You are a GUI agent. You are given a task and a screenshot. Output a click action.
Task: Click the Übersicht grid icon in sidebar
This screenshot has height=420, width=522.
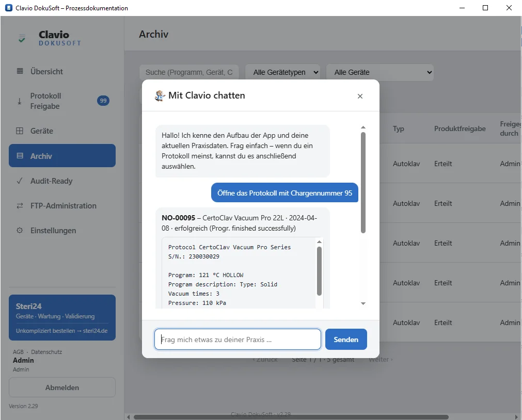coord(20,71)
